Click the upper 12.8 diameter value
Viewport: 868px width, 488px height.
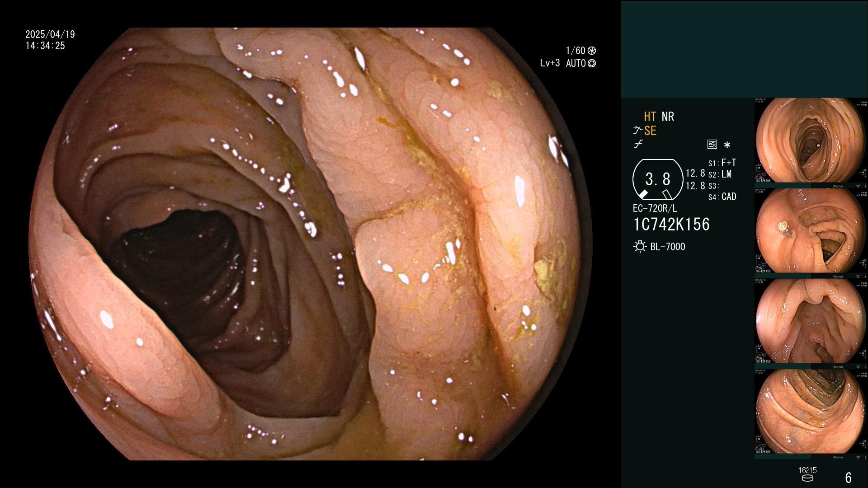[695, 174]
